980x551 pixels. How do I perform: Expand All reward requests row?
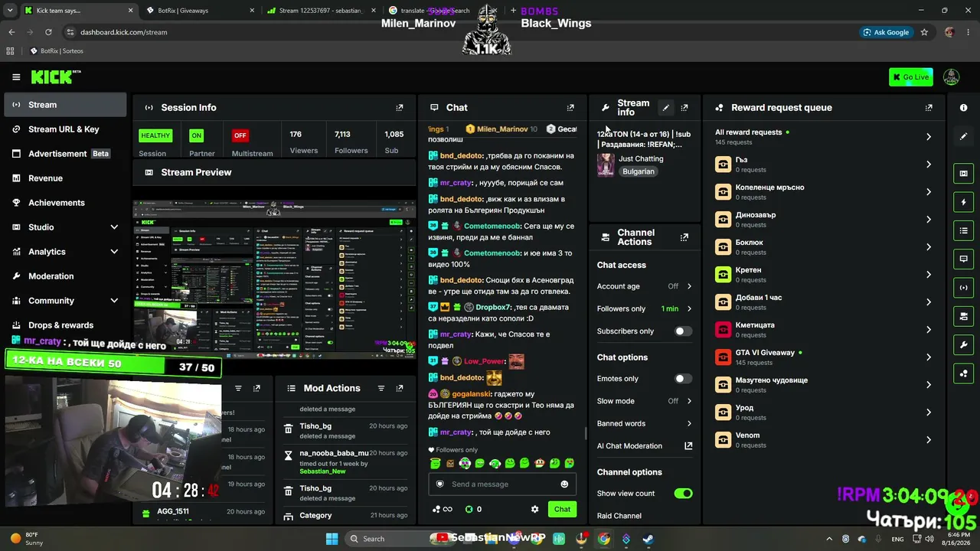coord(824,136)
